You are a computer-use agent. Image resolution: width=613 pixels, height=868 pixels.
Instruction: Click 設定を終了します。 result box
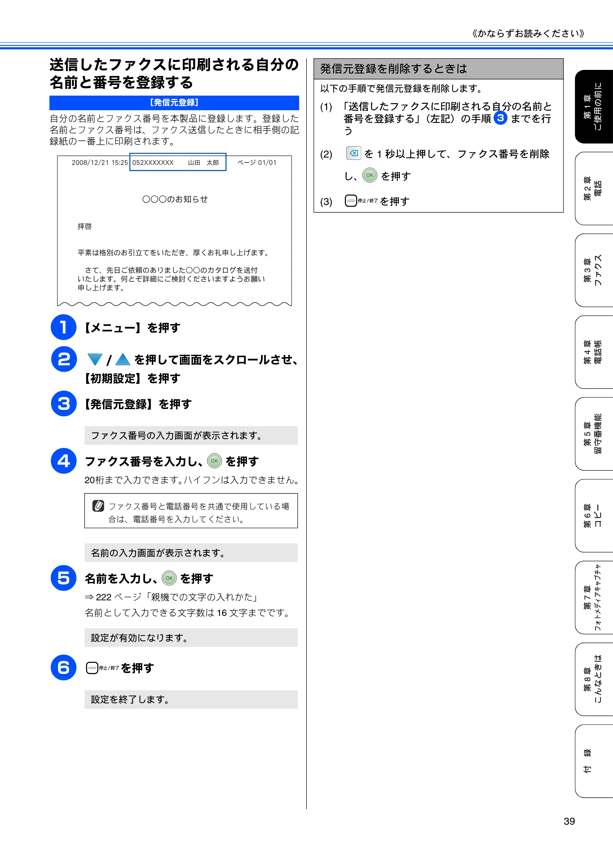[191, 699]
